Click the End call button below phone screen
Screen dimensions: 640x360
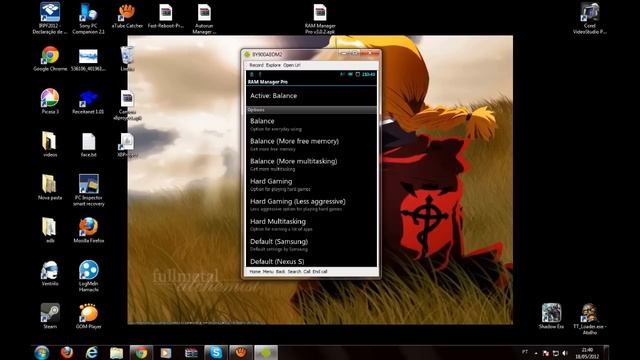[320, 271]
